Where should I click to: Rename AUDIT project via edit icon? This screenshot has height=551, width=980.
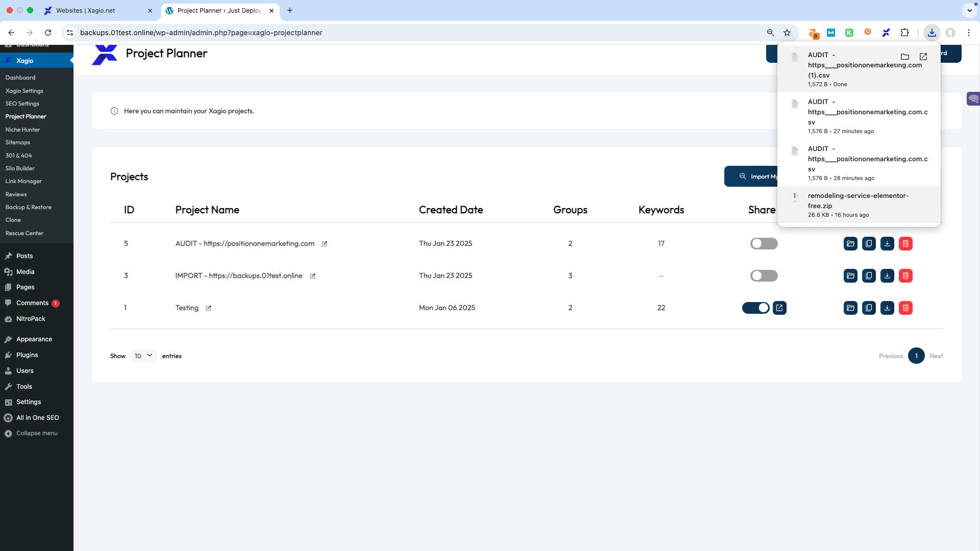pos(324,244)
